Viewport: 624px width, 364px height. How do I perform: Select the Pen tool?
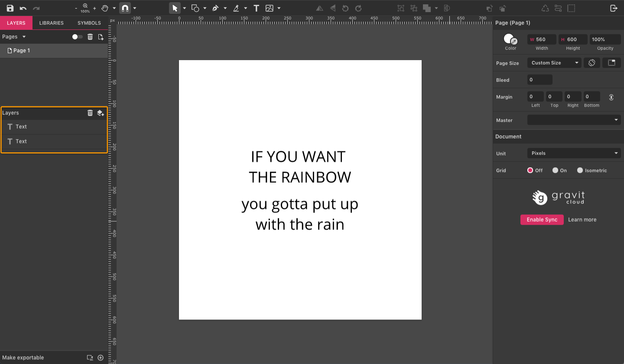pos(215,8)
